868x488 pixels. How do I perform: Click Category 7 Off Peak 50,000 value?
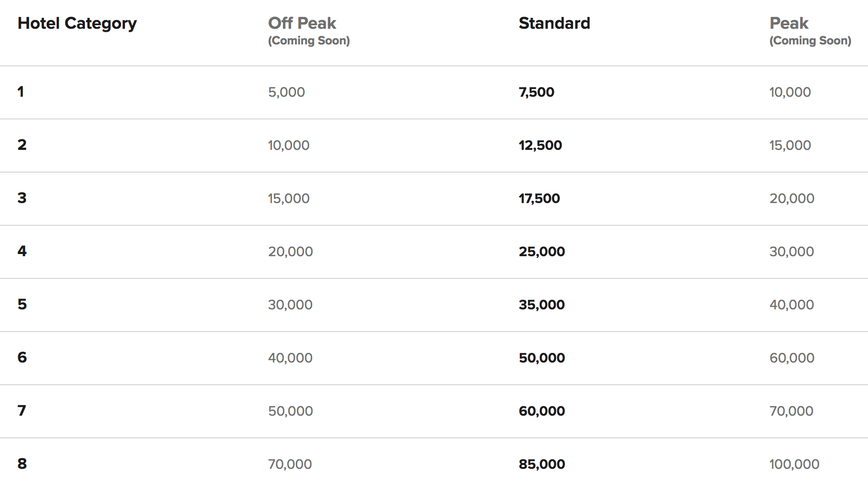(x=290, y=411)
